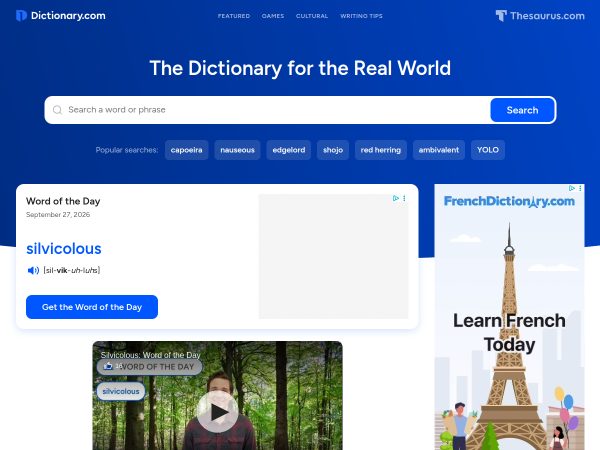Open the Writing Tips menu
The image size is (600, 450).
pyautogui.click(x=361, y=16)
